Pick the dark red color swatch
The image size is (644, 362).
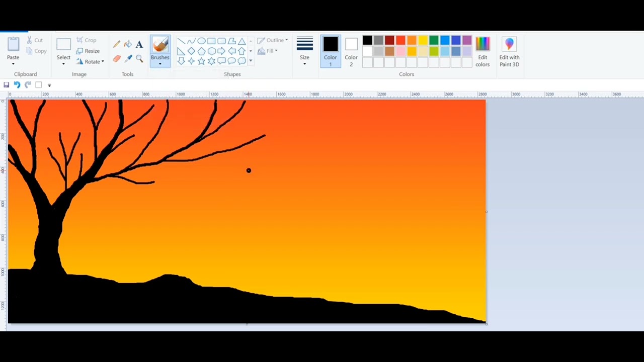tap(389, 40)
